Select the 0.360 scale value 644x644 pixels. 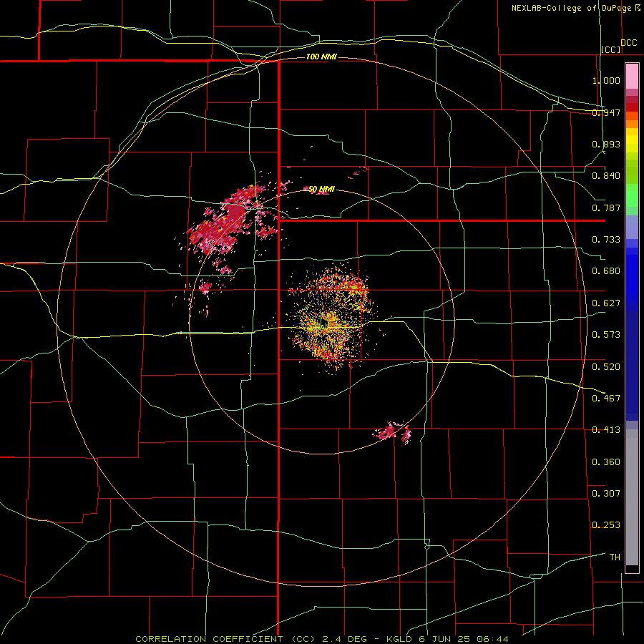pyautogui.click(x=606, y=462)
